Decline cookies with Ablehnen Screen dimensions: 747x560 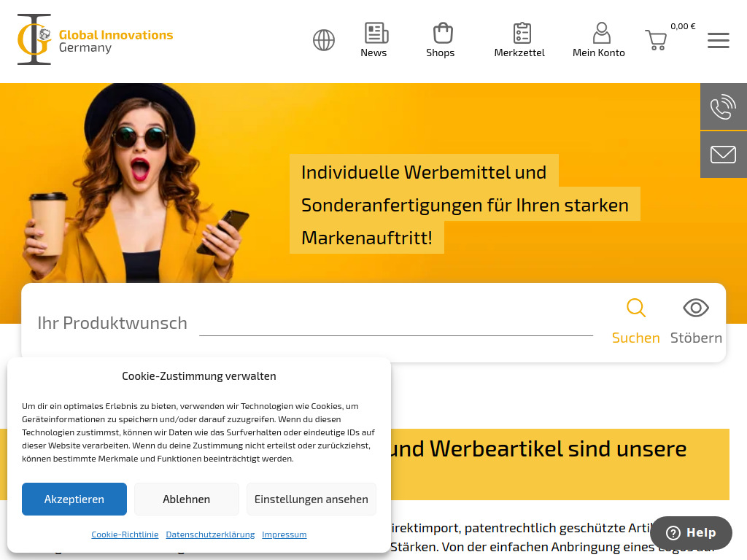(x=186, y=499)
